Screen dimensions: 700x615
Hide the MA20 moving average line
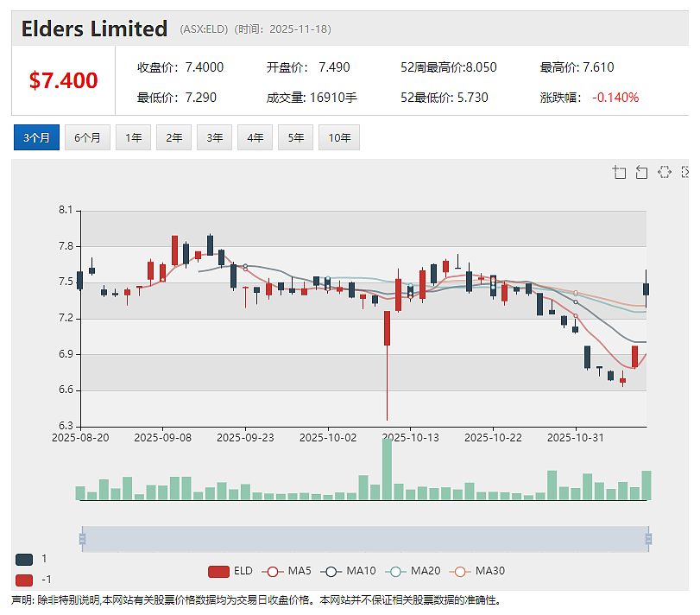[x=413, y=571]
